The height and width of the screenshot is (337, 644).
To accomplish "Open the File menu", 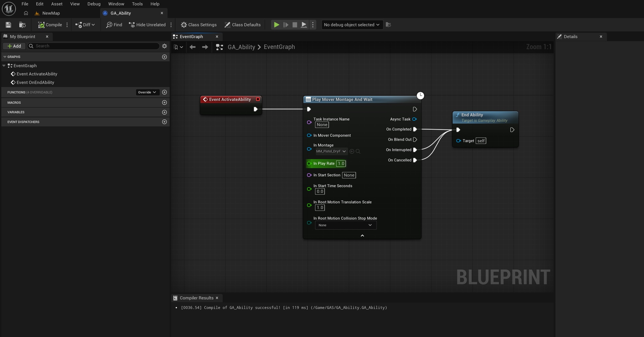I will tap(25, 4).
